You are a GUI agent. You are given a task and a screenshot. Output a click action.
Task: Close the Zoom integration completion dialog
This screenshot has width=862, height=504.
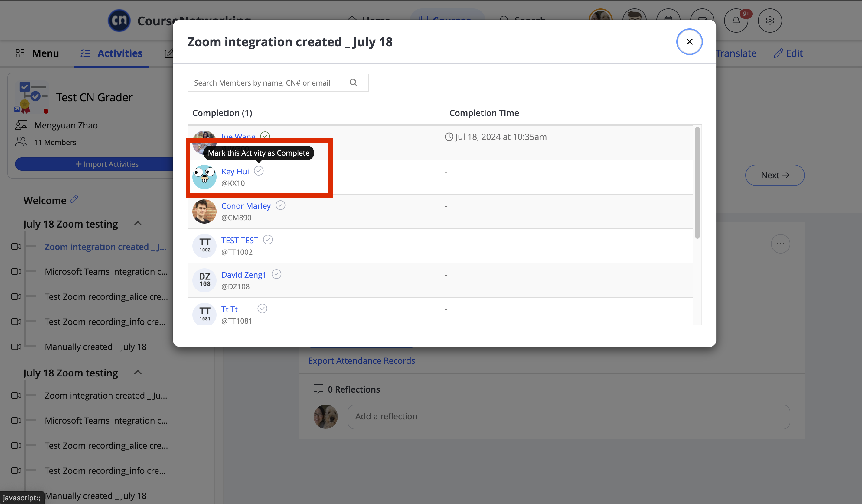[x=689, y=42]
